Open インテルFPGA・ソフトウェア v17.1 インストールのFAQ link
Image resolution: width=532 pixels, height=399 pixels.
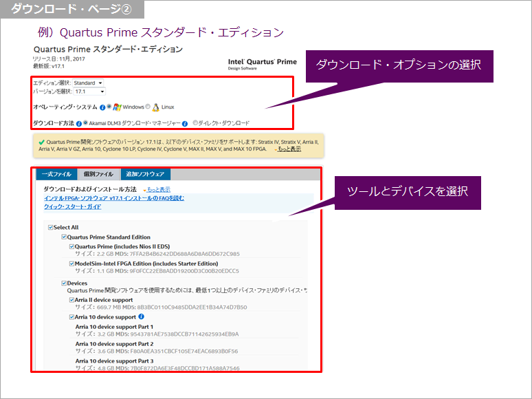pos(114,198)
